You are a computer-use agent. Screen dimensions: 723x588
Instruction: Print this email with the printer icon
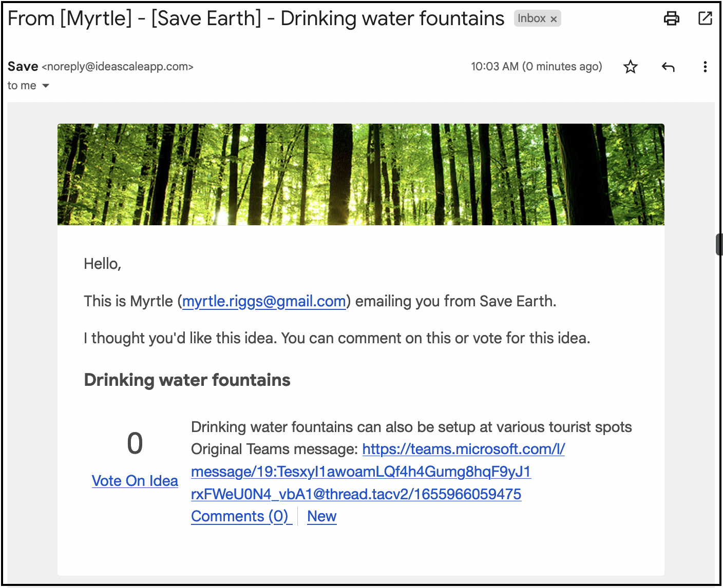pos(672,18)
